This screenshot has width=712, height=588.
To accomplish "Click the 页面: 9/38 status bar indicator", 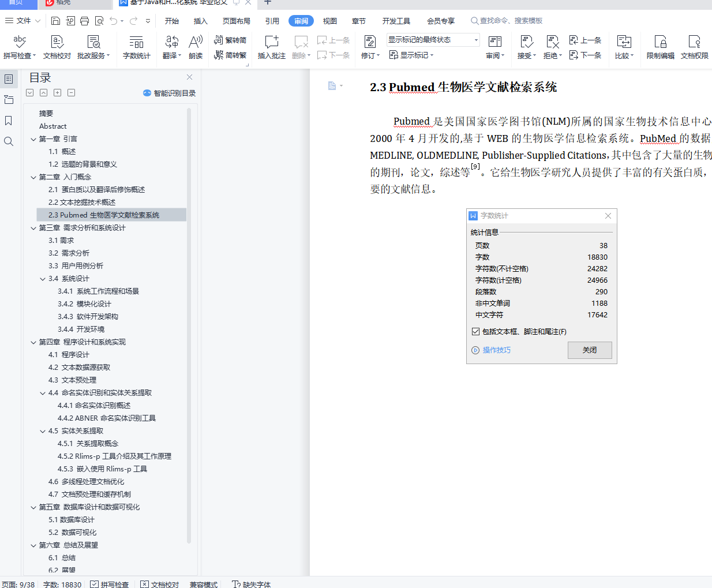I will click(x=18, y=584).
